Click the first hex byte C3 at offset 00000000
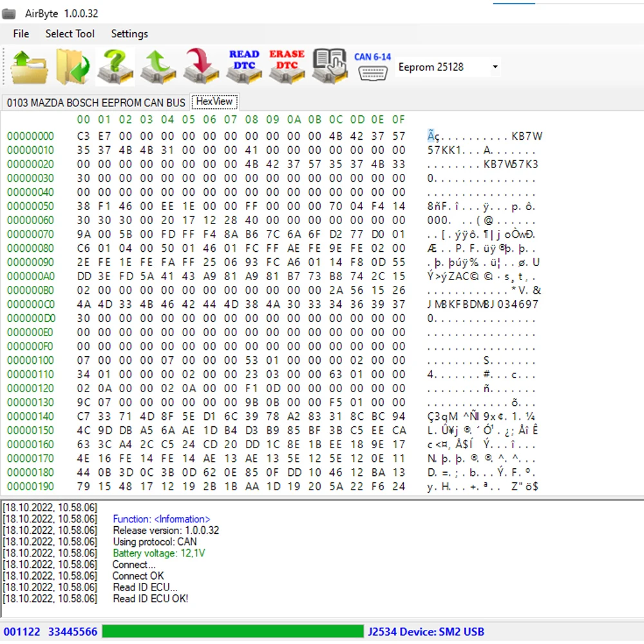644x644 pixels. 84,136
